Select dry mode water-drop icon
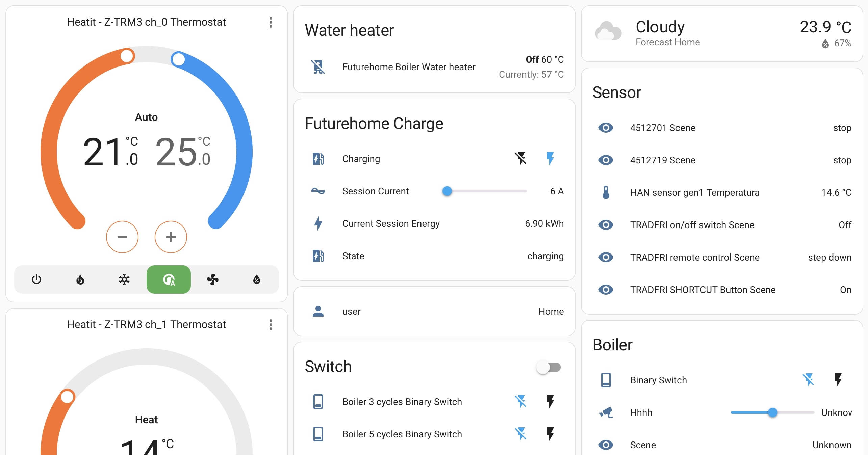 click(257, 279)
